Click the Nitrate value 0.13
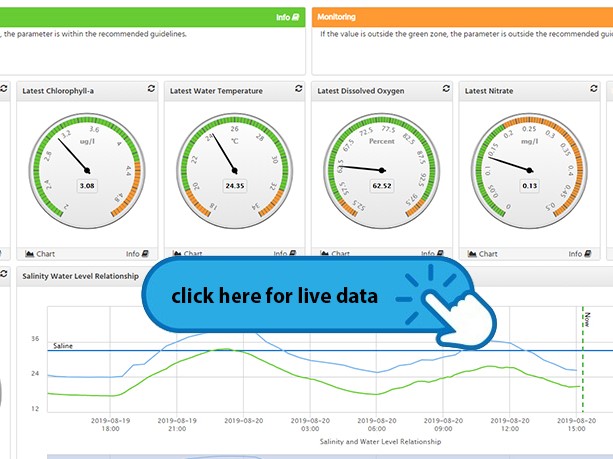 (530, 186)
